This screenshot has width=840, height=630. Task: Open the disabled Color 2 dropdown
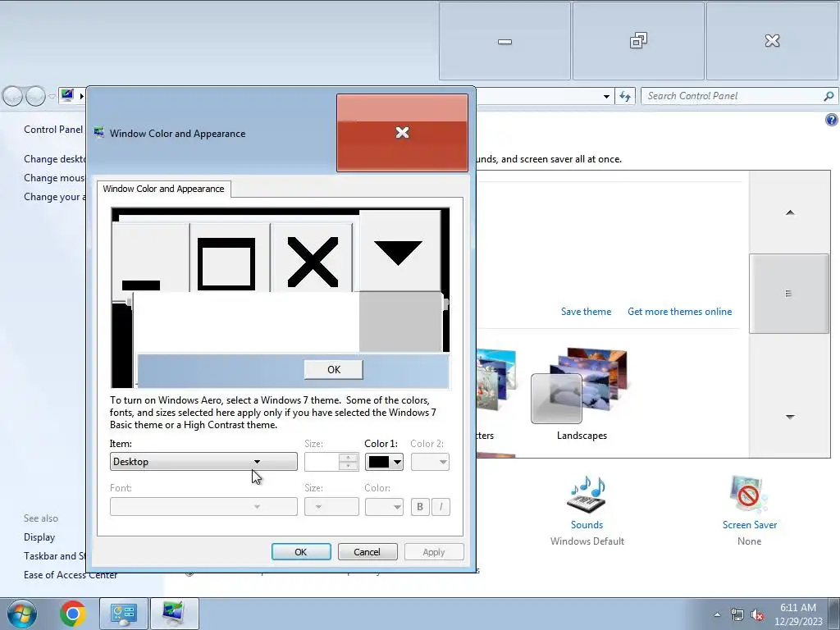click(x=430, y=462)
